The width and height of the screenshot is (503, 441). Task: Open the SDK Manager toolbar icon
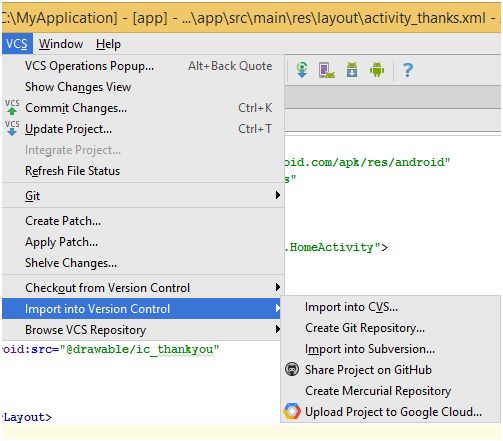(x=352, y=70)
